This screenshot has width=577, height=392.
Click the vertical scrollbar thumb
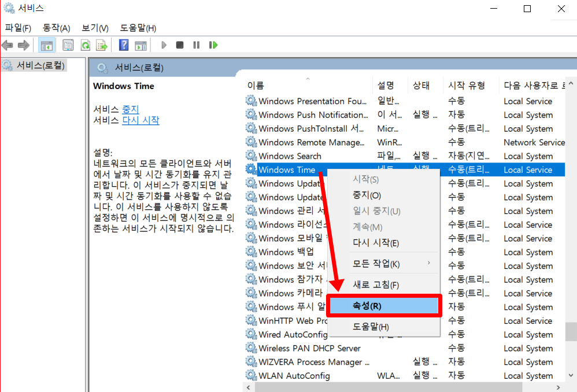point(571,332)
